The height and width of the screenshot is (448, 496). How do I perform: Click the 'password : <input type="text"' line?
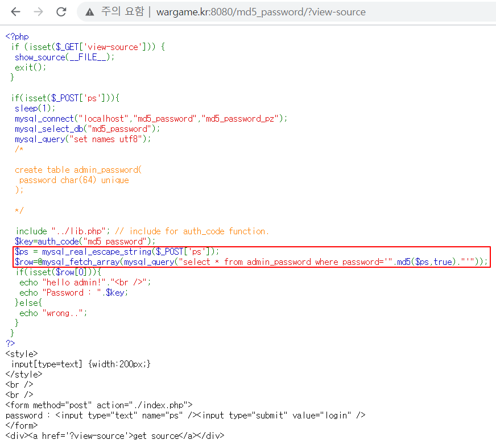[x=185, y=415]
